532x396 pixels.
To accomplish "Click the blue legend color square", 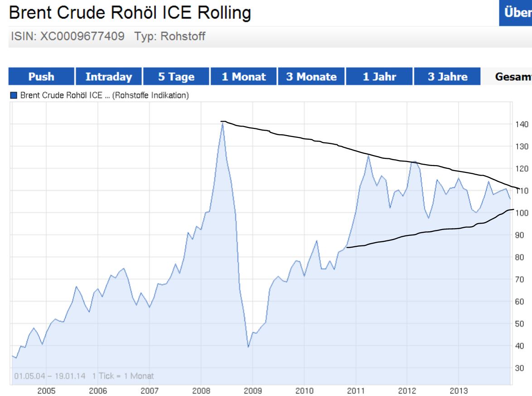I will tap(14, 95).
